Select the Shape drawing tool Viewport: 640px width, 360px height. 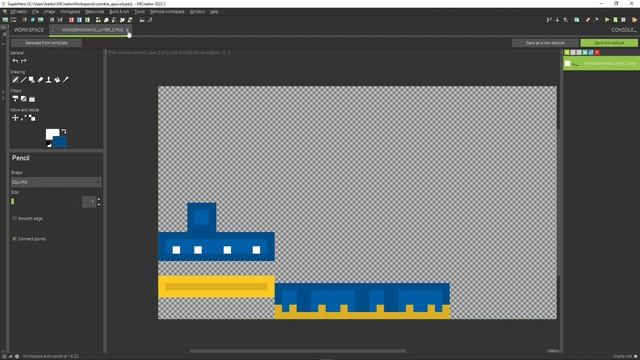[x=32, y=80]
